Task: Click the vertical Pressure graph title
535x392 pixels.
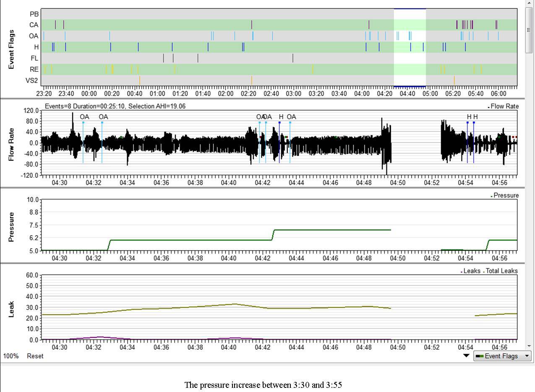Action: point(11,227)
